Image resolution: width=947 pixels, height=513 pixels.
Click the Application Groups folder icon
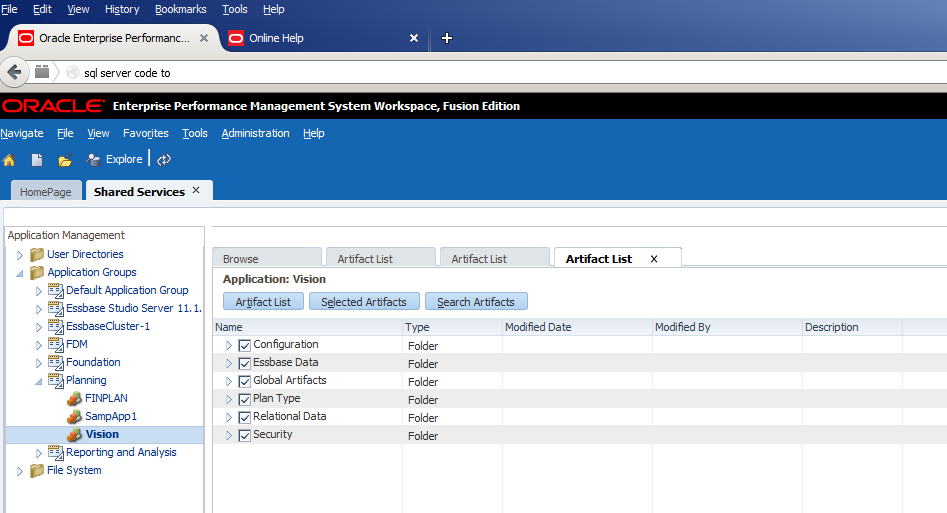(x=37, y=273)
